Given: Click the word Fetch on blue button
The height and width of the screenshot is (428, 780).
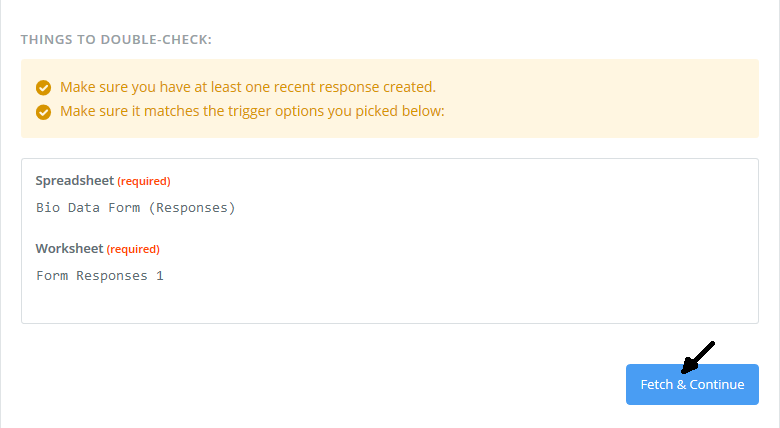Looking at the screenshot, I should [x=657, y=385].
